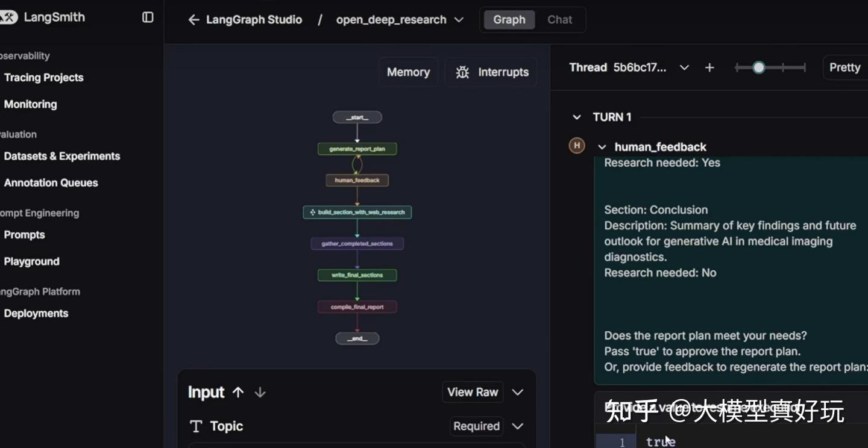Viewport: 868px width, 448px height.
Task: Collapse the human_feedback turn chevron
Action: [x=602, y=146]
